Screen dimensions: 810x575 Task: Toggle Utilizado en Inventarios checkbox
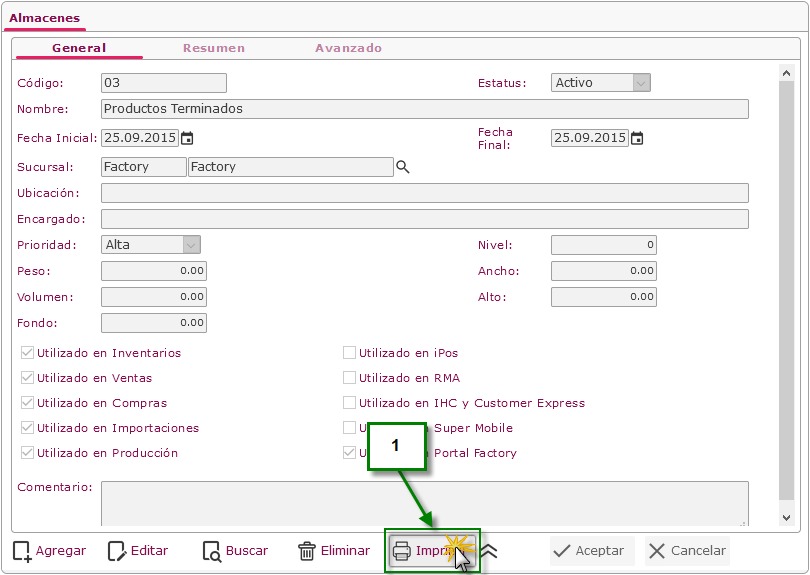(27, 353)
